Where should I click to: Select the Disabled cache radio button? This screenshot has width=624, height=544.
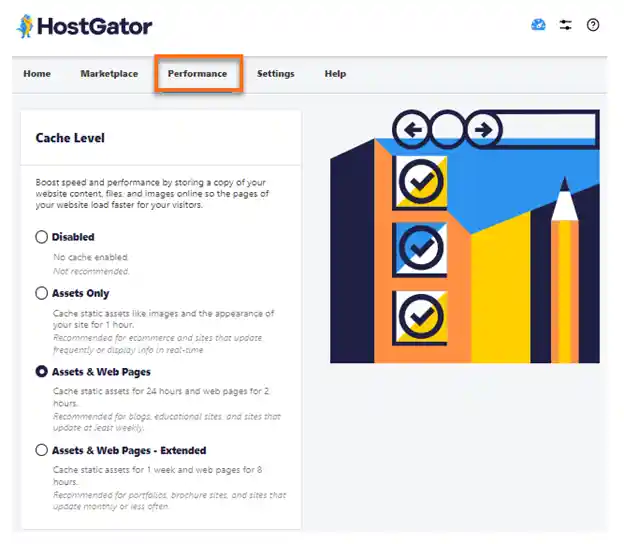[41, 237]
